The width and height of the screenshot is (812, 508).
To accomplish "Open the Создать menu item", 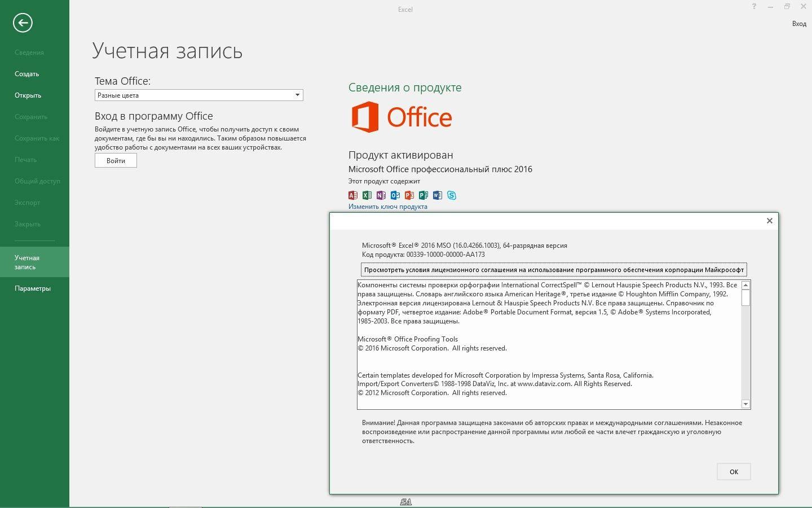I will 27,74.
